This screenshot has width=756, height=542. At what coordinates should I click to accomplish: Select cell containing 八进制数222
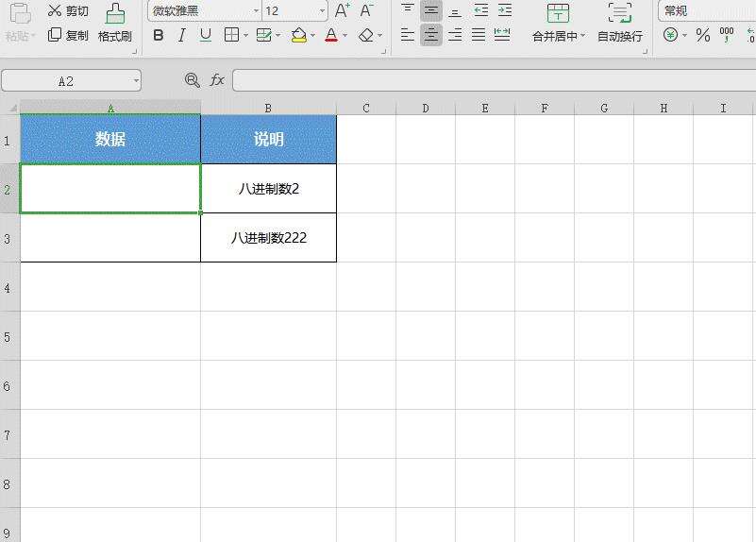tap(269, 238)
